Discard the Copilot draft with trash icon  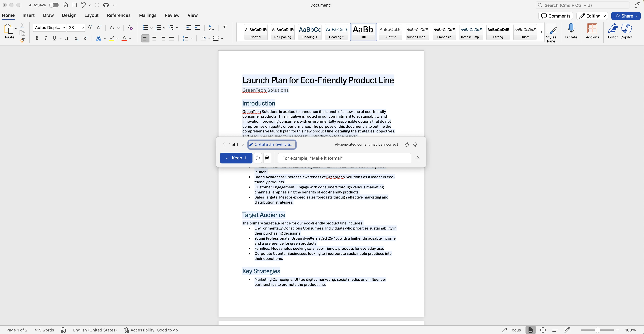tap(267, 158)
